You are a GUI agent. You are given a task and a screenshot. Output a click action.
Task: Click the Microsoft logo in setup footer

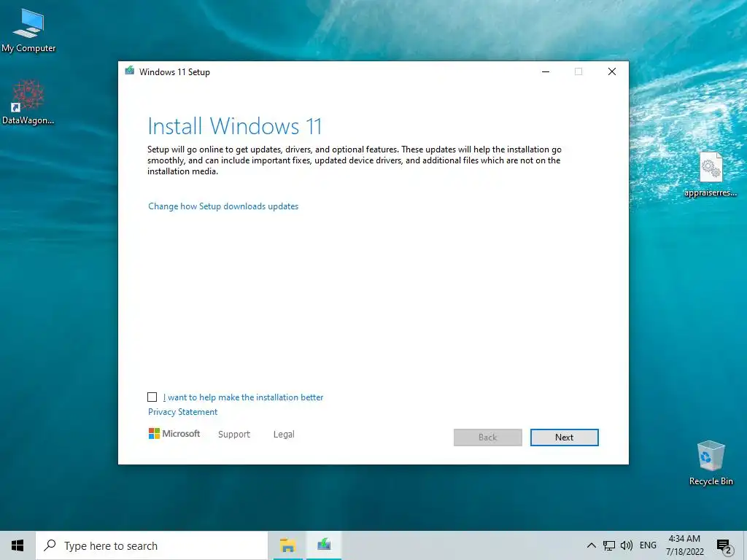click(174, 434)
